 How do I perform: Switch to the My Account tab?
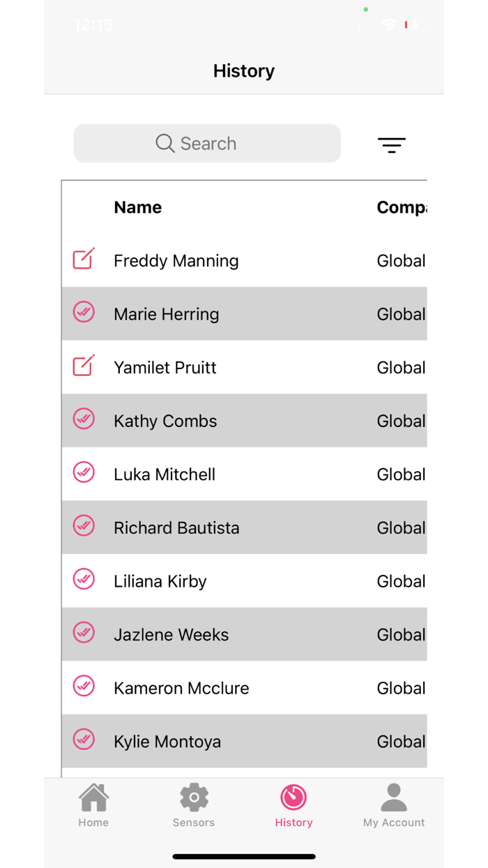[394, 805]
